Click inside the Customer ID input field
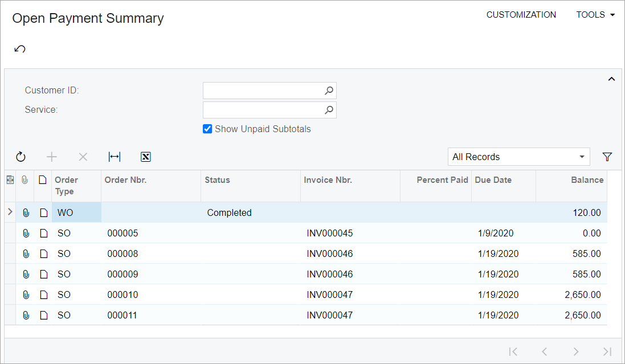This screenshot has width=625, height=364. pyautogui.click(x=262, y=91)
